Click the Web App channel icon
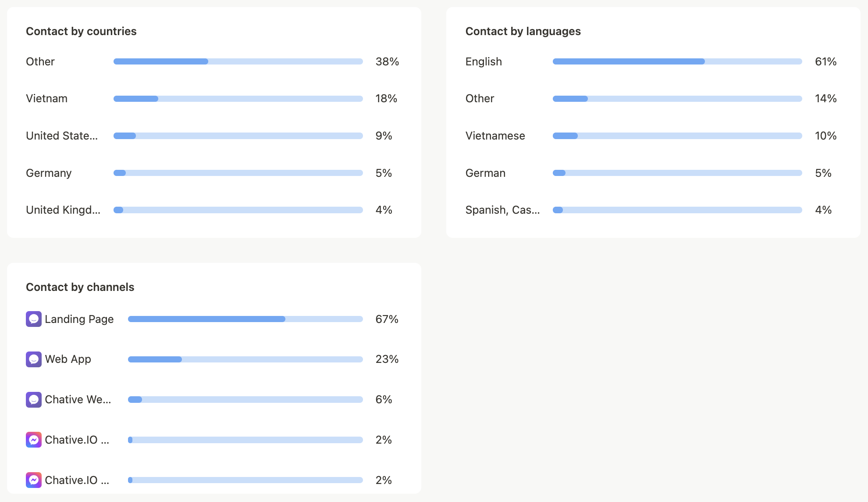The width and height of the screenshot is (868, 502). click(x=34, y=359)
